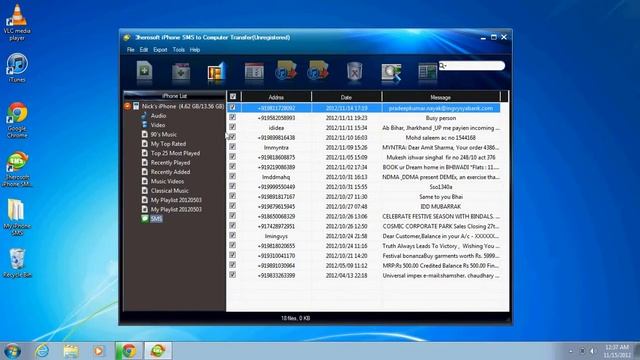
Task: Uncheck the checkbox for Immyntra row
Action: 232,147
